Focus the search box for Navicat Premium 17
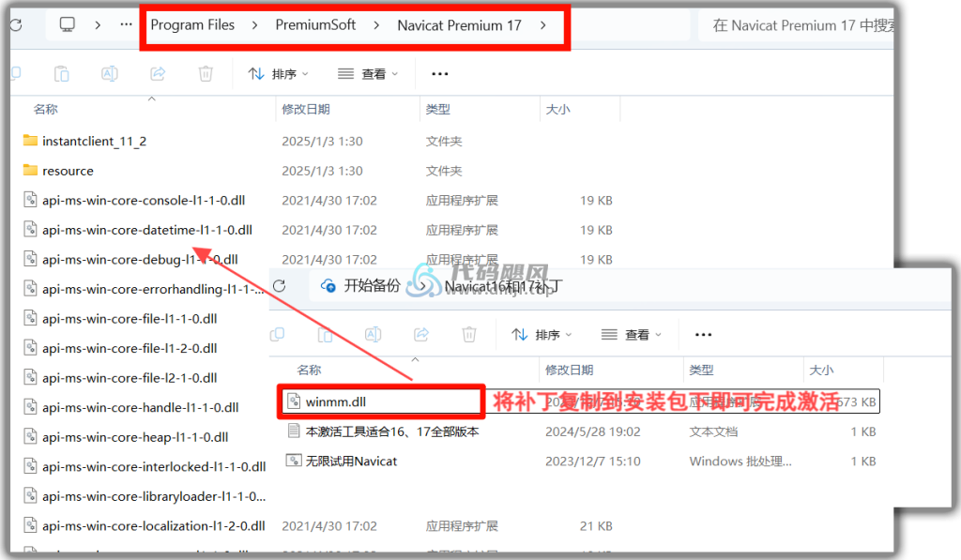This screenshot has width=961, height=560. (797, 25)
